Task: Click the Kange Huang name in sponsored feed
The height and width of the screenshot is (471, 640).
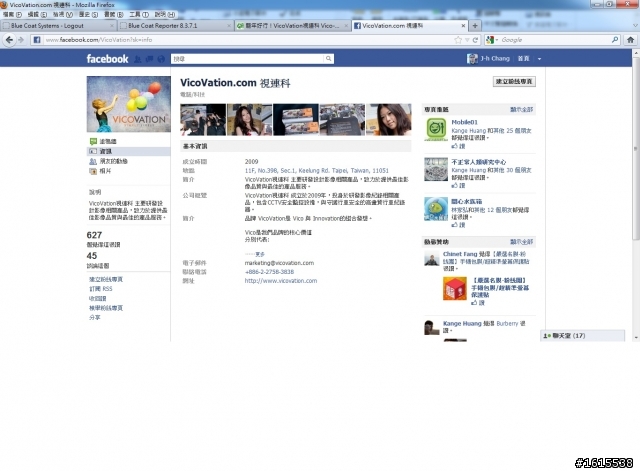Action: pyautogui.click(x=462, y=323)
